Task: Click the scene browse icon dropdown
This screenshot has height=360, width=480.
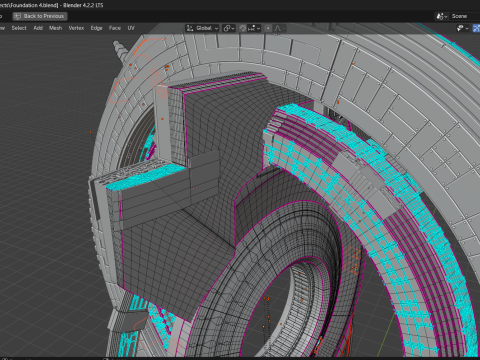Action: (x=441, y=16)
